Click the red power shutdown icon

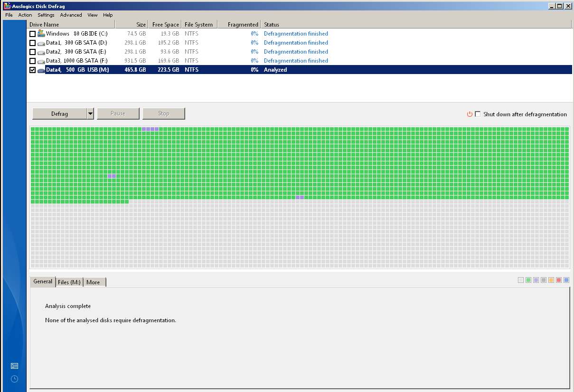pos(470,114)
